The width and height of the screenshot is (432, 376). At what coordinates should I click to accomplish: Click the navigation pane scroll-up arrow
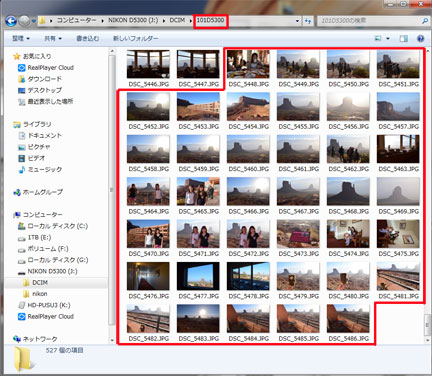tap(112, 51)
